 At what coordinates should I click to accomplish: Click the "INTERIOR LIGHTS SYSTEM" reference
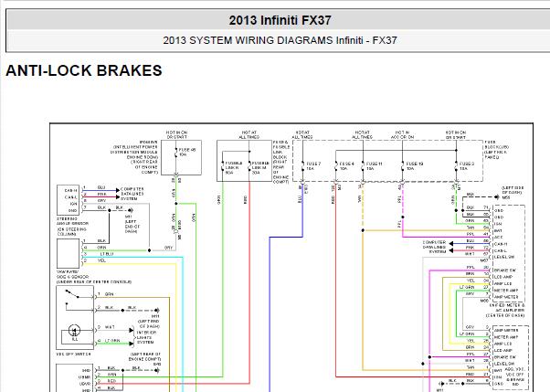pyautogui.click(x=146, y=337)
